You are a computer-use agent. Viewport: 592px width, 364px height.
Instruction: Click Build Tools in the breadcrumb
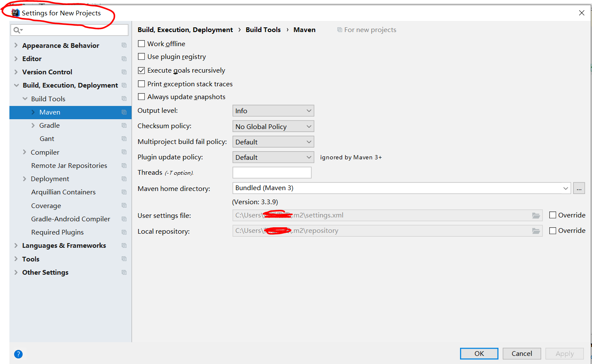(263, 30)
